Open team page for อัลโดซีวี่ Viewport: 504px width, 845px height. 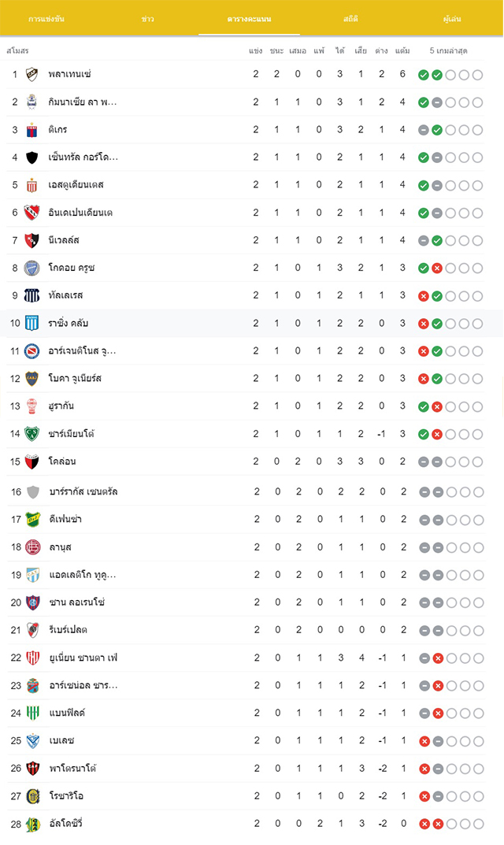tap(66, 824)
